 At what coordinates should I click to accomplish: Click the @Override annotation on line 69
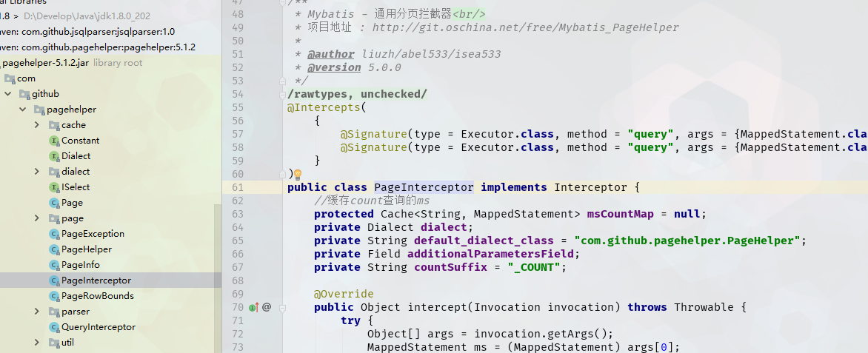344,293
